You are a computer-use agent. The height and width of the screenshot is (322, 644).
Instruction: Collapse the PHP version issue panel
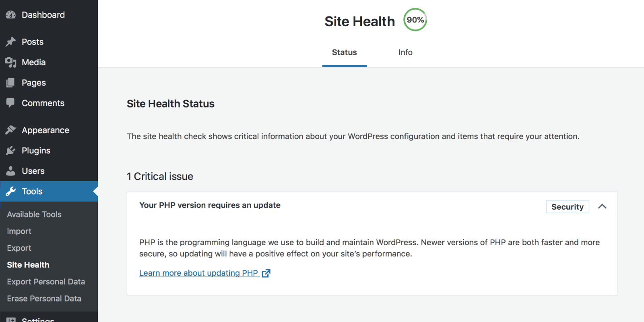pos(602,206)
